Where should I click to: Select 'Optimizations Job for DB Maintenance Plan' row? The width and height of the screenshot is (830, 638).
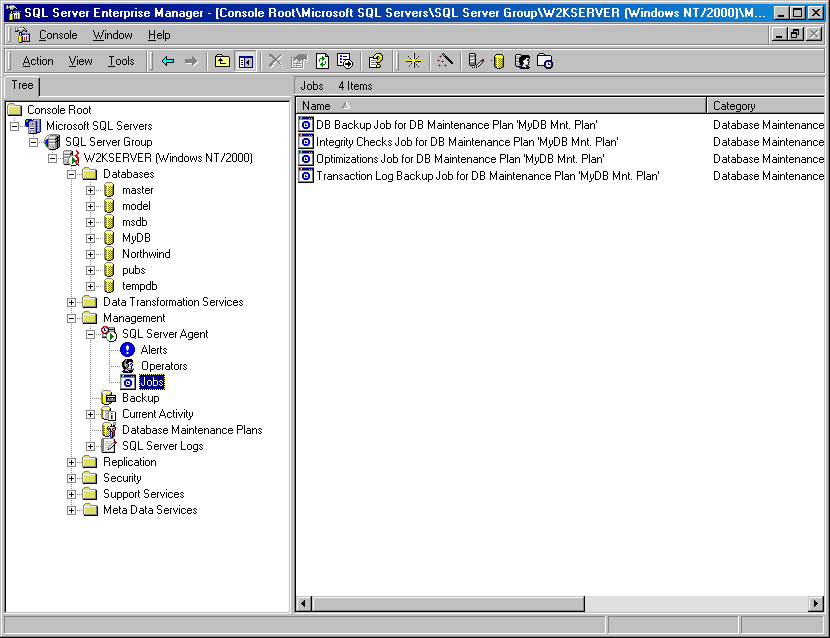(561, 158)
